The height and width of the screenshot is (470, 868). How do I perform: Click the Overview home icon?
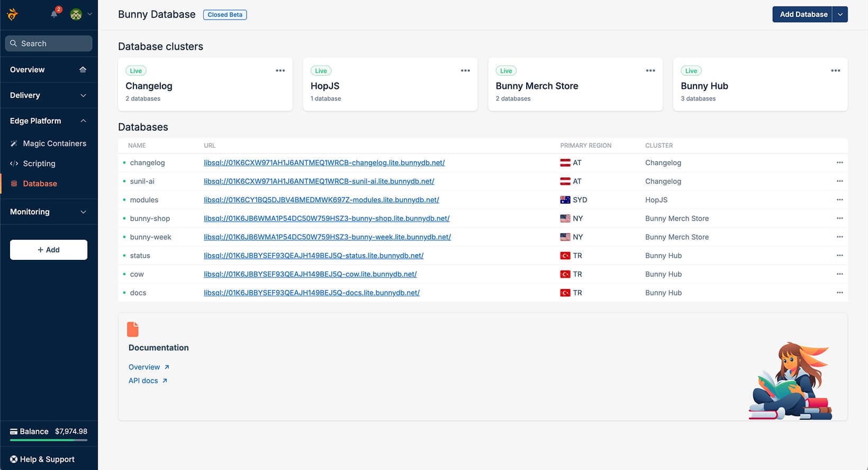click(83, 69)
